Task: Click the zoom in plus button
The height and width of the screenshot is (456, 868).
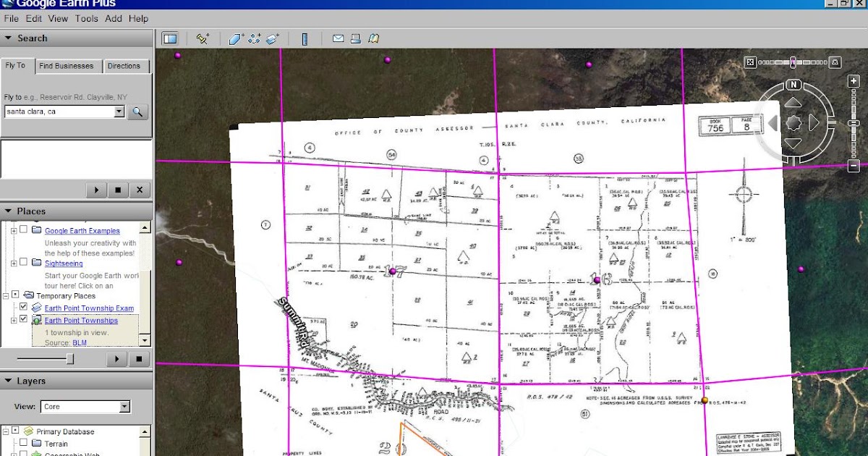Action: [x=854, y=82]
